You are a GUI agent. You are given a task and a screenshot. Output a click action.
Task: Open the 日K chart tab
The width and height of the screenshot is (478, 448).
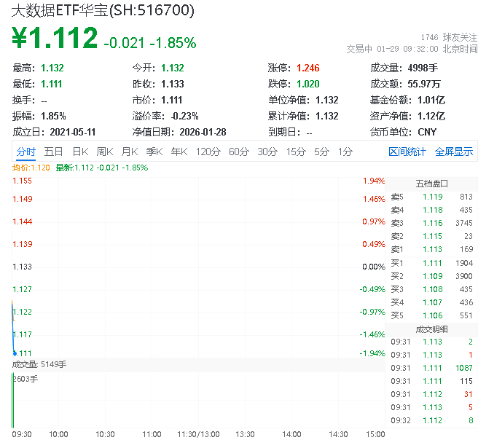coord(79,152)
